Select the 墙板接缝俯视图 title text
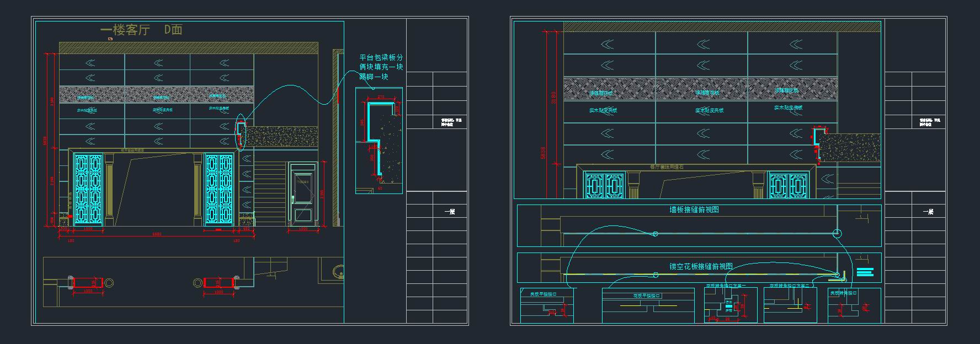 click(x=694, y=210)
